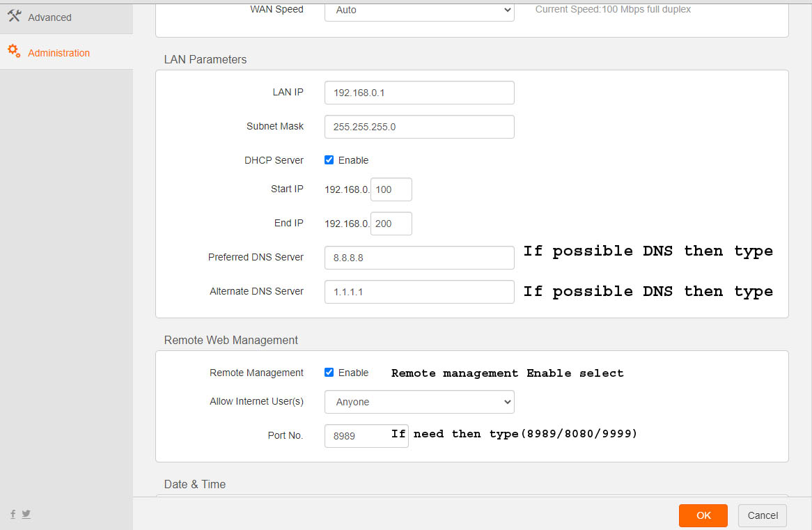812x530 pixels.
Task: Expand the Allow Internet User(s) dropdown
Action: [419, 402]
